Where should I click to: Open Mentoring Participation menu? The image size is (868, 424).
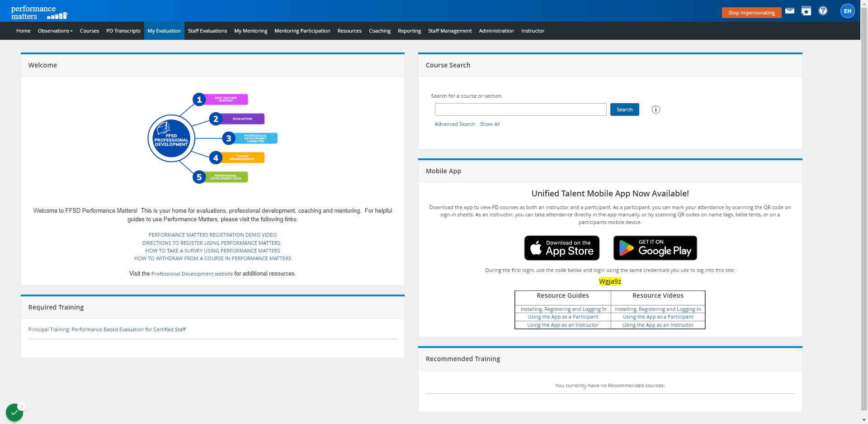[302, 31]
